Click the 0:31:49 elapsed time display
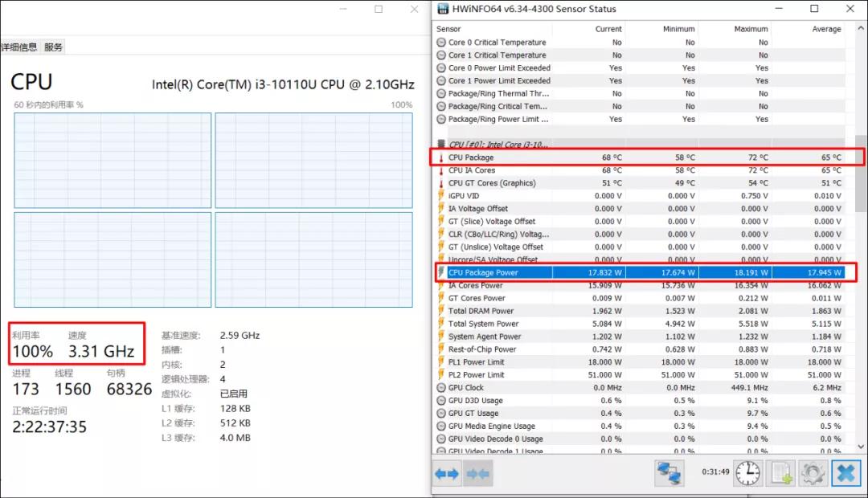The width and height of the screenshot is (868, 498). click(x=714, y=473)
